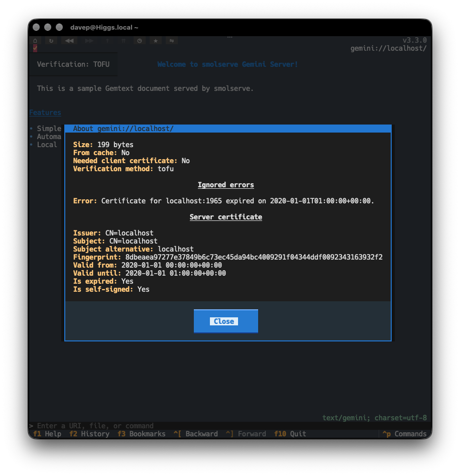Click the 'Server certificate' heading
This screenshot has height=476, width=460.
pos(226,217)
